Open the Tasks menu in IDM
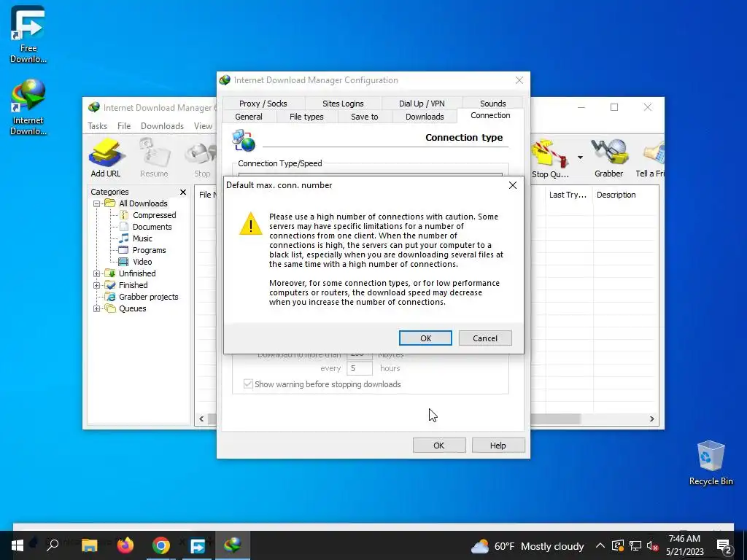 97,125
